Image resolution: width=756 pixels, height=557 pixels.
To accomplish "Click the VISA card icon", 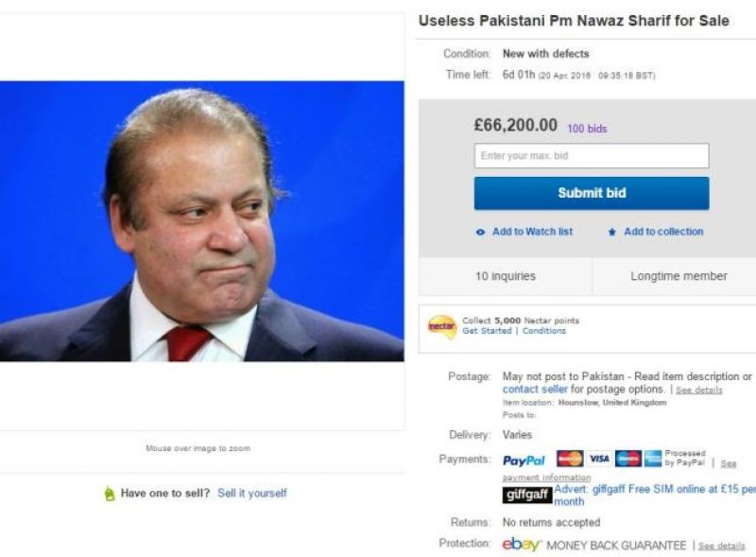I will point(599,459).
